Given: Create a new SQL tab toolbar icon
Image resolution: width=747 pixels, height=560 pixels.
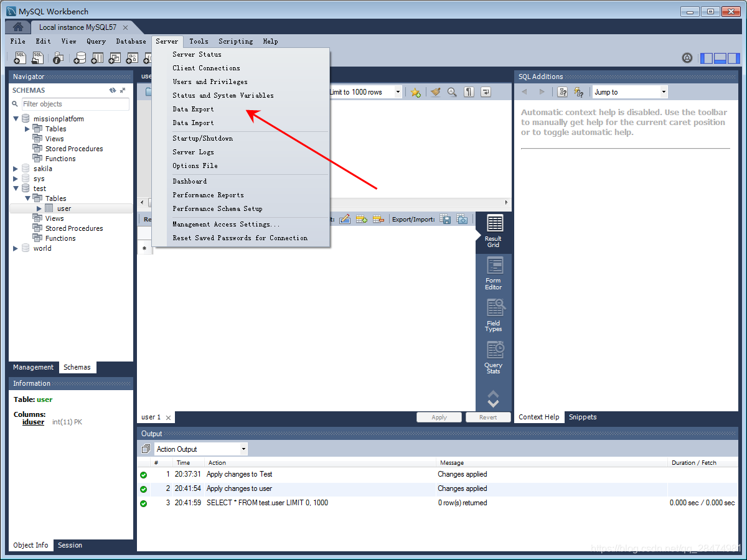Looking at the screenshot, I should 20,58.
